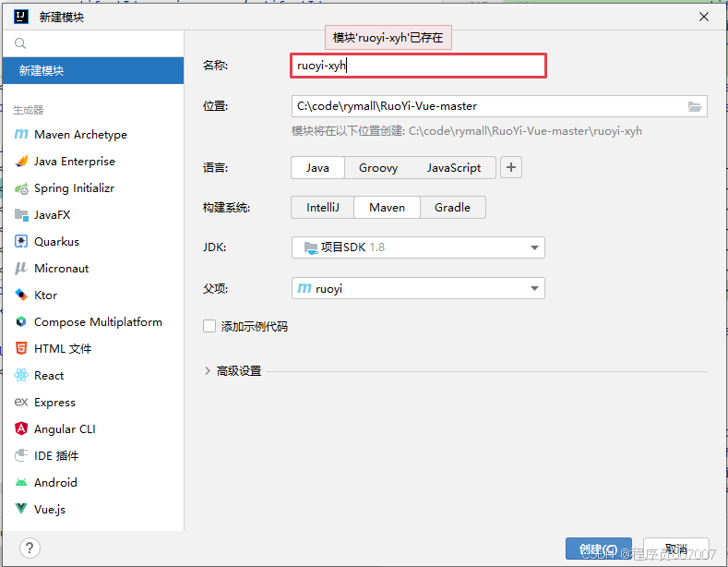Open help with the question mark icon
The image size is (728, 567).
pos(30,548)
